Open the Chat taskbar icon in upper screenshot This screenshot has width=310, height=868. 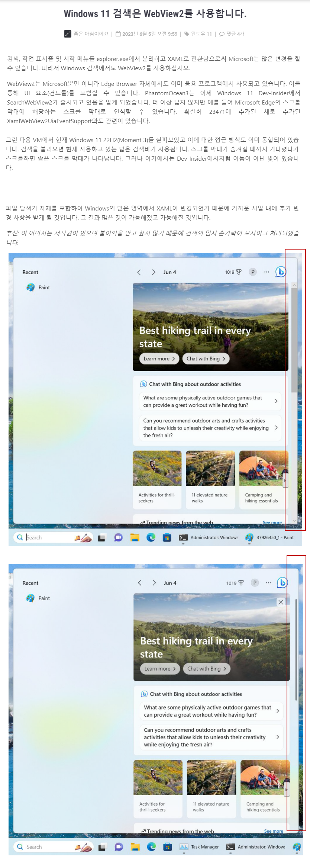pos(118,537)
